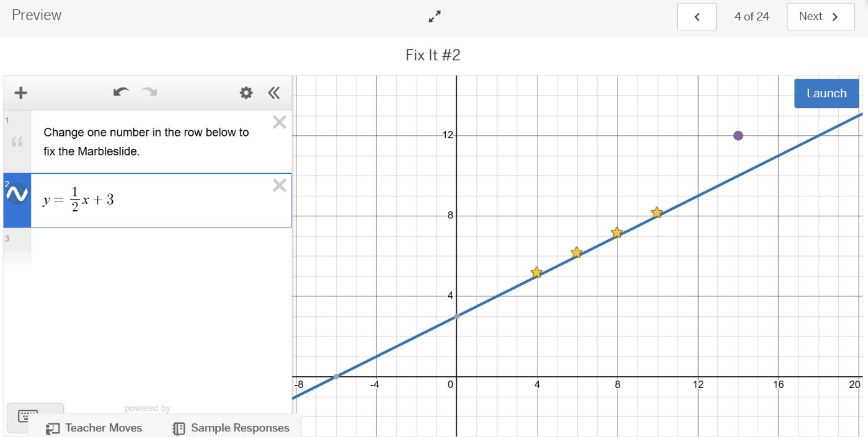Go to the previous screen with the left chevron

tap(696, 17)
